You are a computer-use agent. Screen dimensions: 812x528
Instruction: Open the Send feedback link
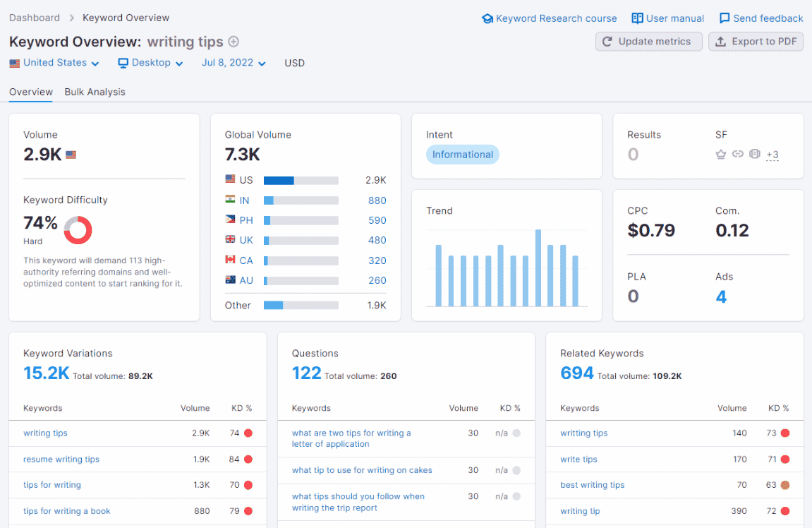coord(761,18)
